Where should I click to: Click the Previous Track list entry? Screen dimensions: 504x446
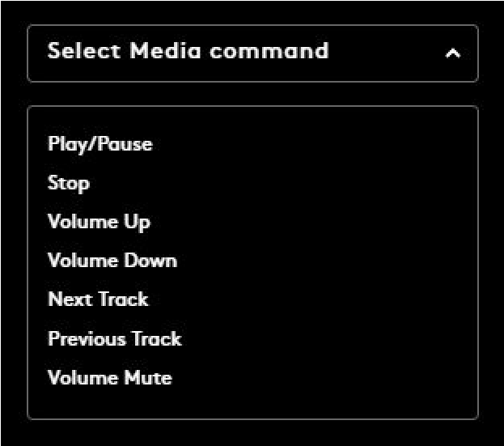[114, 338]
